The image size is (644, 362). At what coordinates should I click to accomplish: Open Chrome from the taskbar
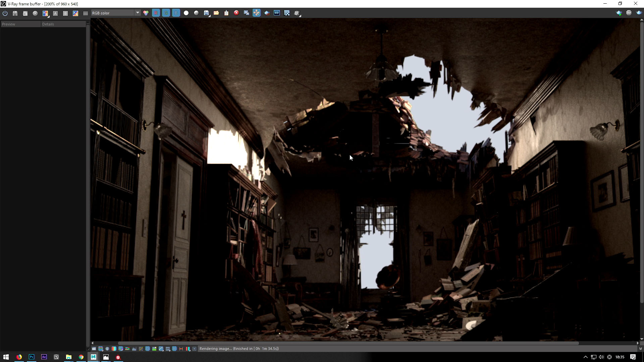pyautogui.click(x=81, y=357)
